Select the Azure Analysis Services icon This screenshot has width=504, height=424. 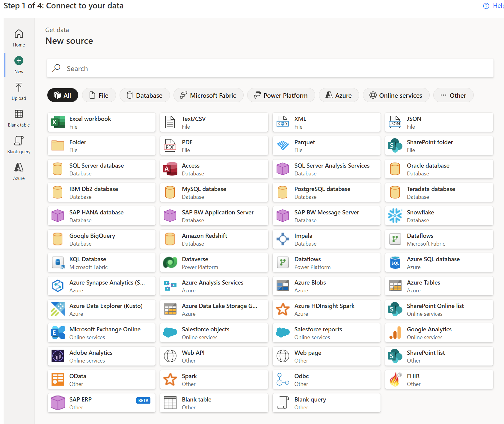coord(170,286)
